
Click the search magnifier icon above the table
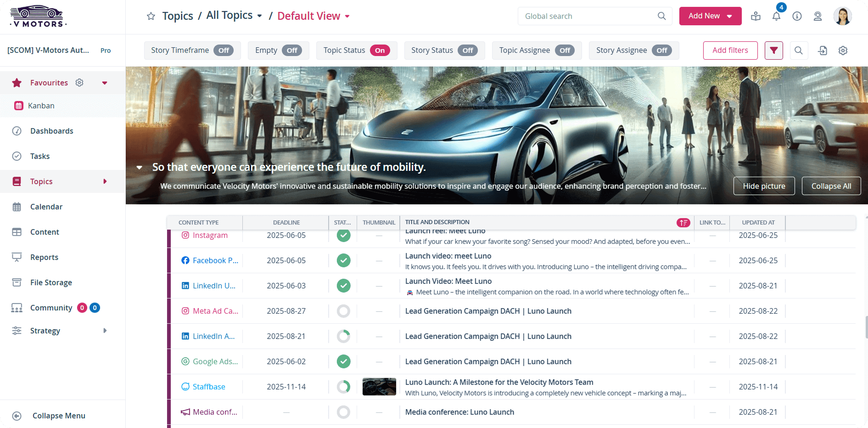(x=799, y=51)
